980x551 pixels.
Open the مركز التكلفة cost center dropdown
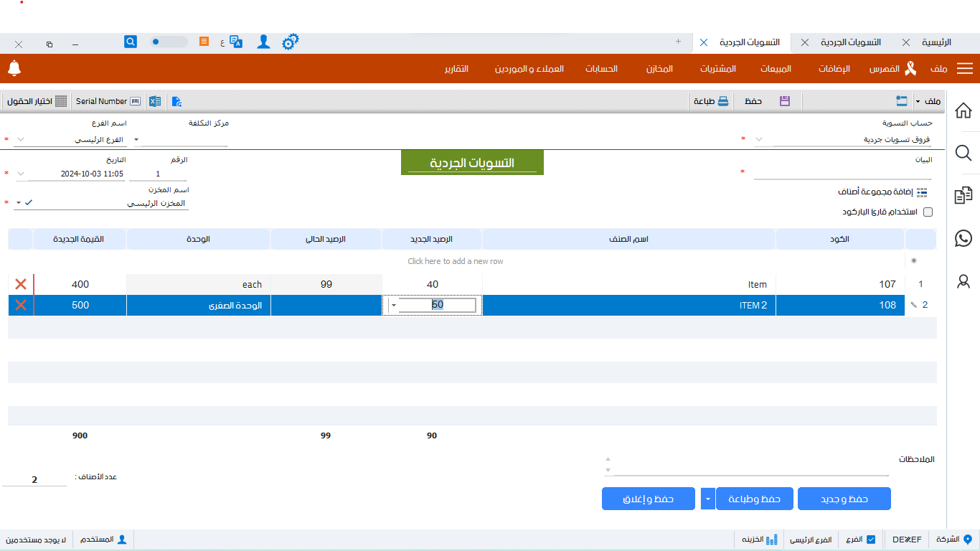click(x=137, y=139)
